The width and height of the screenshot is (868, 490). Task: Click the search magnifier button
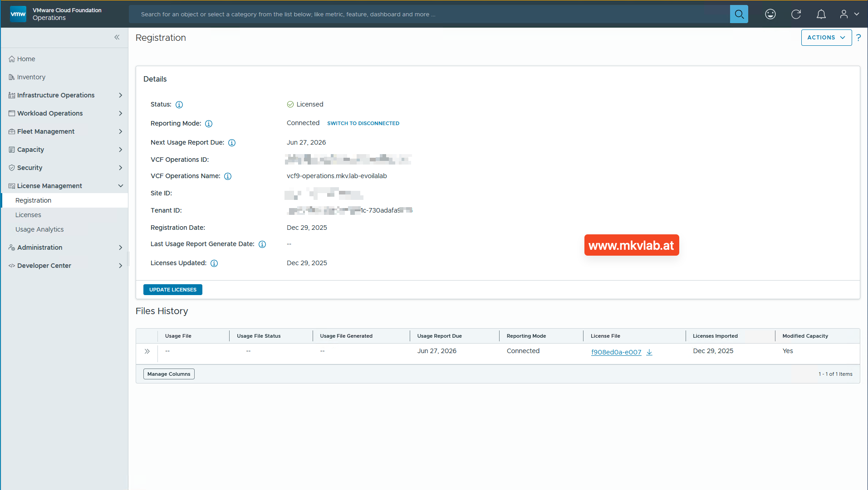click(x=739, y=14)
